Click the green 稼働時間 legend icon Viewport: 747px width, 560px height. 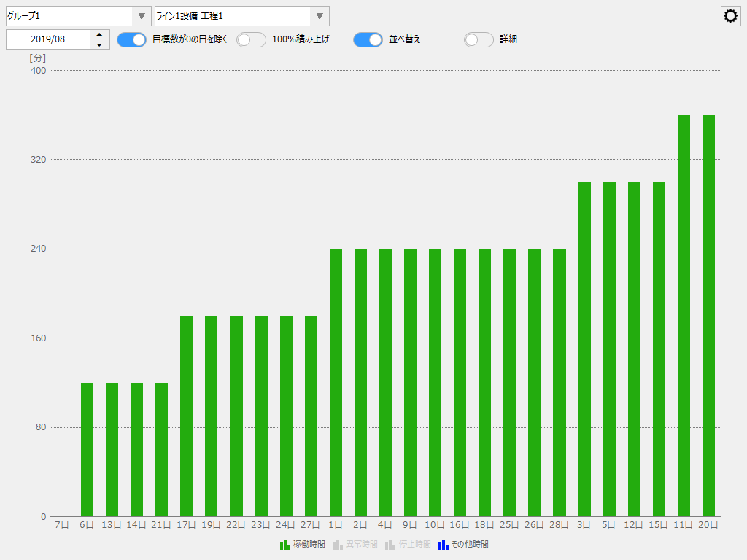click(x=283, y=544)
